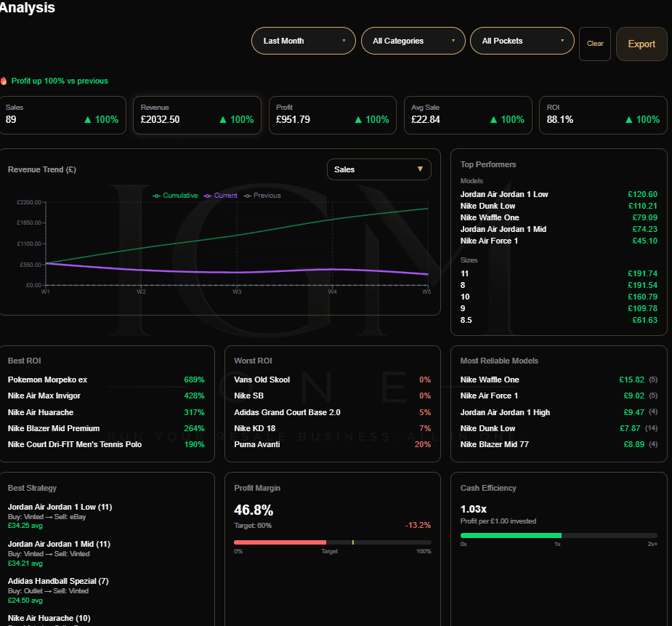Select Jordan Air Jordan 1 Mid in Top Performers
The height and width of the screenshot is (626, 672).
(x=559, y=229)
